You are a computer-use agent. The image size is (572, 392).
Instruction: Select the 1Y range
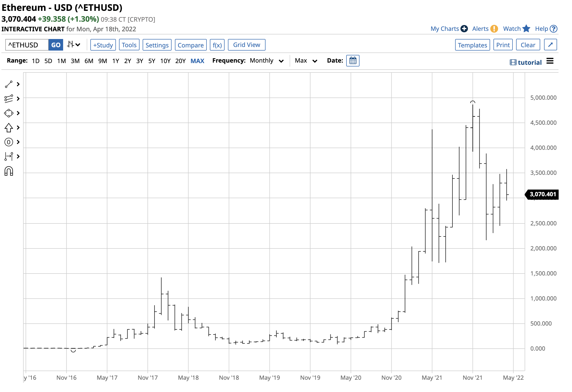tap(116, 61)
